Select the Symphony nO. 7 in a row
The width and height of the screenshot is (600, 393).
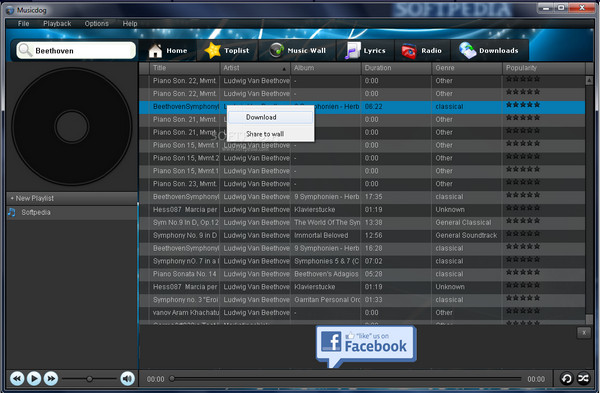point(362,261)
